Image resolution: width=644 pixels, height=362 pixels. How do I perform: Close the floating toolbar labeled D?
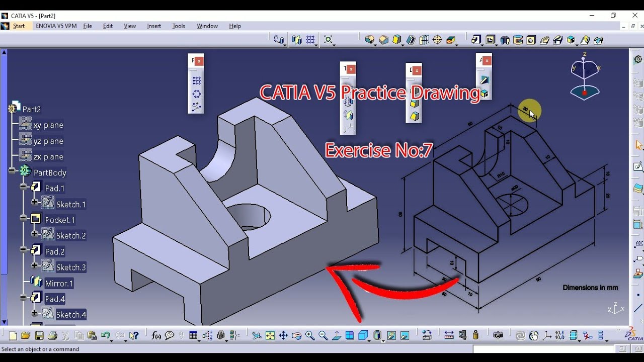(417, 70)
